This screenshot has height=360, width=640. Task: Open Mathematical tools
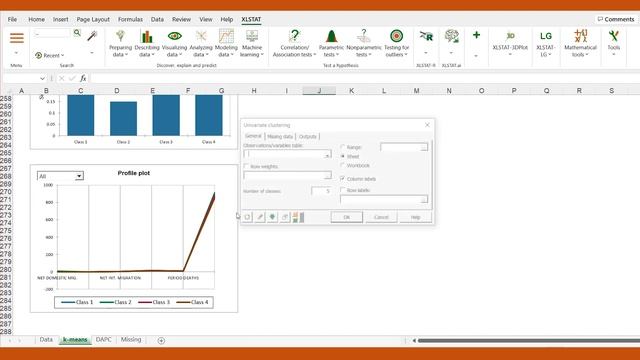coord(580,43)
